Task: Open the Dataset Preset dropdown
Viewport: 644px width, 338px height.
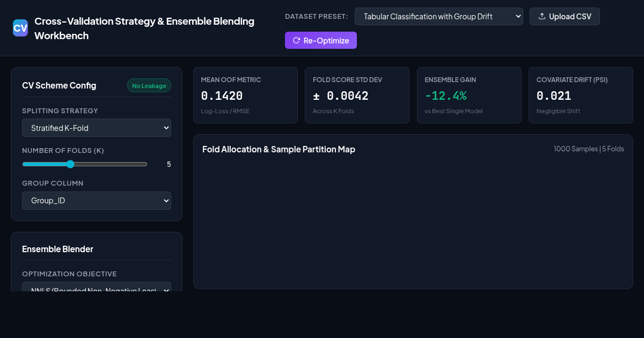Action: pyautogui.click(x=439, y=17)
